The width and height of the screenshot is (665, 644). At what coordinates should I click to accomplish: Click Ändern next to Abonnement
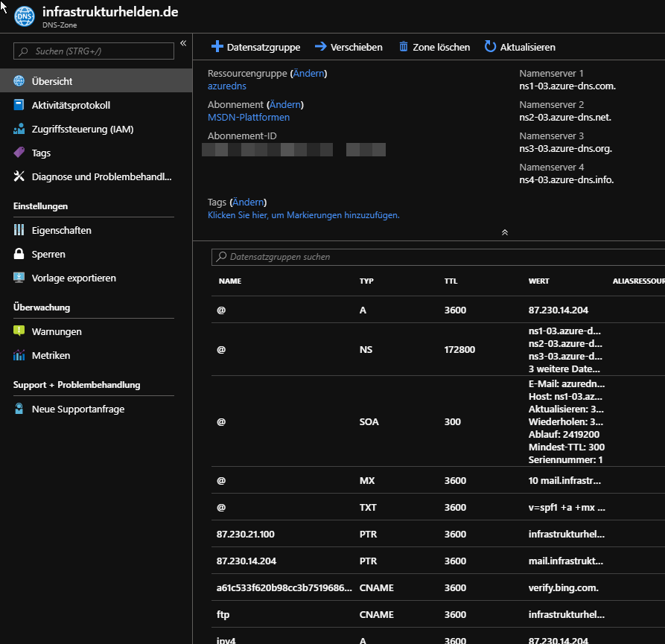tap(285, 104)
